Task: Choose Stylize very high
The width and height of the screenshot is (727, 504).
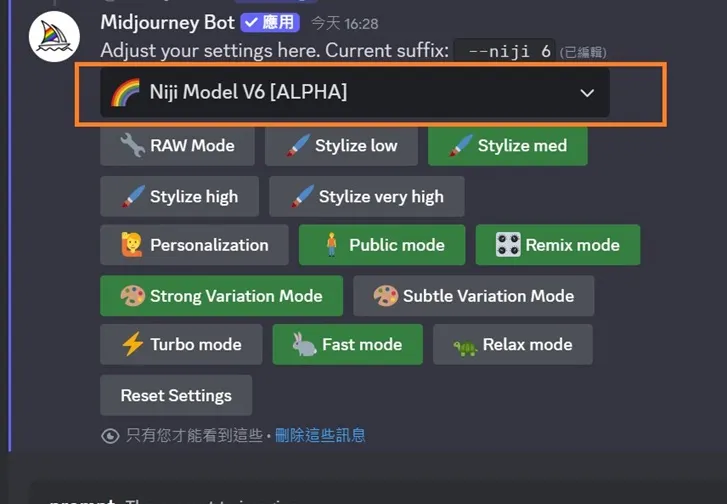Action: click(367, 197)
